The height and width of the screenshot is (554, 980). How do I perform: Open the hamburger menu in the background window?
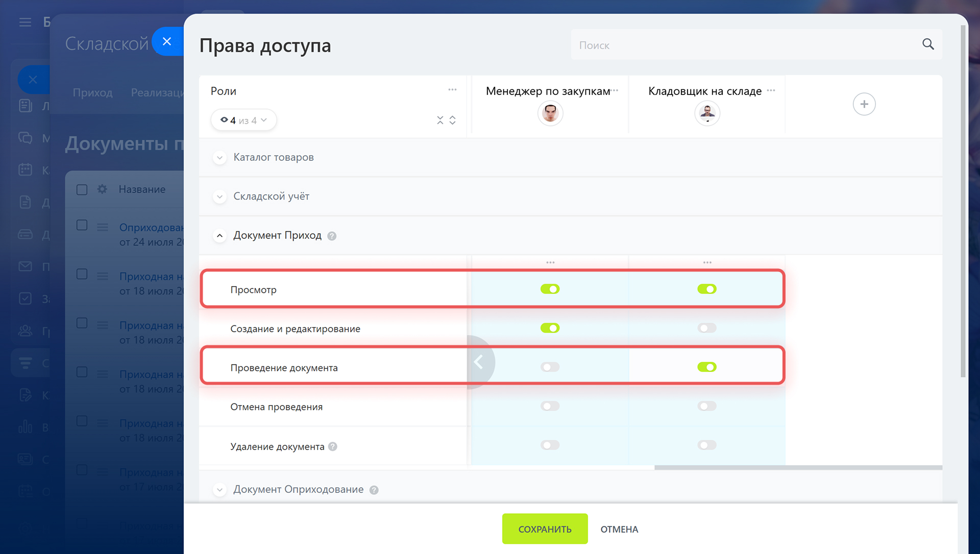point(25,22)
